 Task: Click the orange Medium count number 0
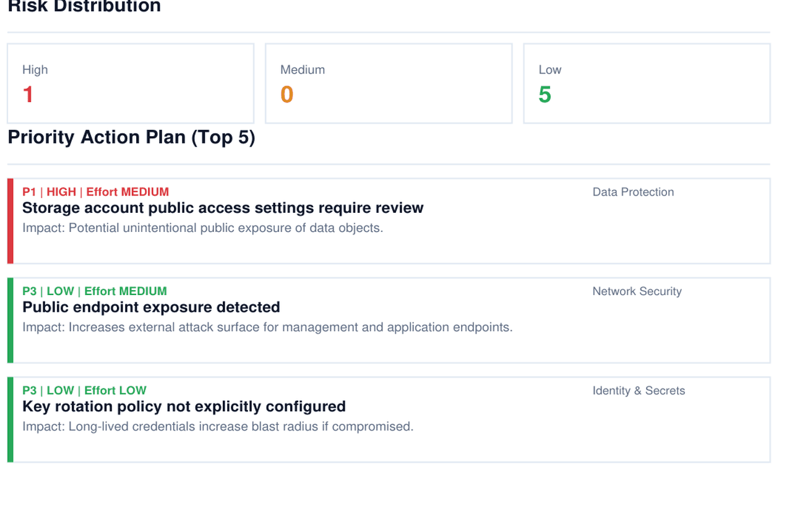point(286,95)
